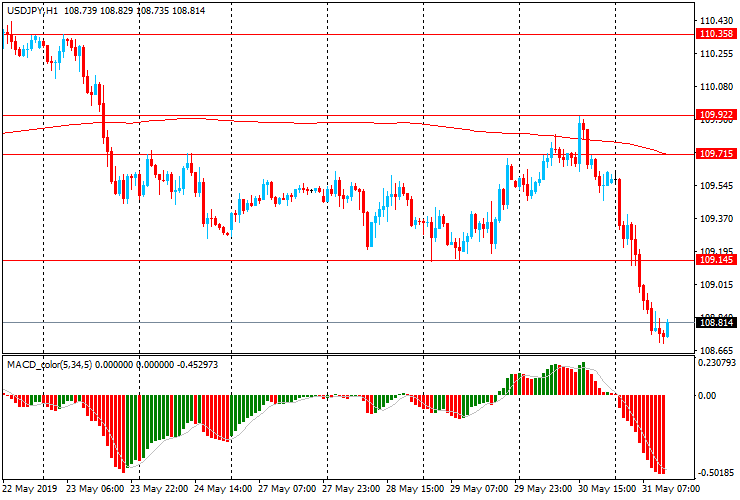Click the current price tag 108.814
Screen dimensions: 740x500
pos(716,322)
